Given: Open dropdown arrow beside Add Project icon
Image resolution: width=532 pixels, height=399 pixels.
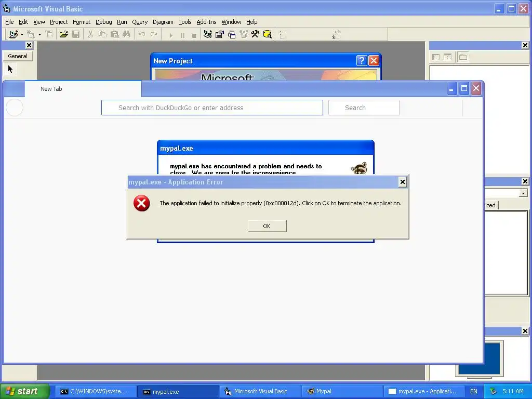Looking at the screenshot, I should tap(22, 35).
